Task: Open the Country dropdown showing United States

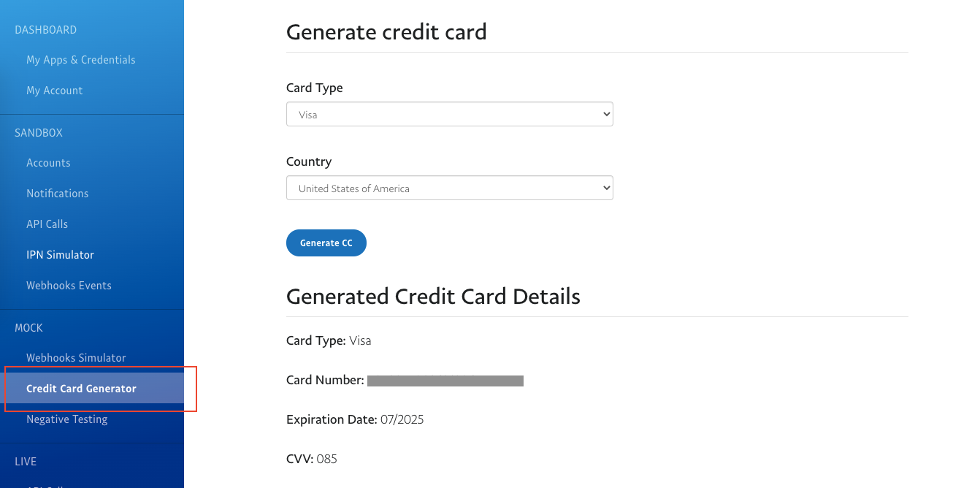Action: click(450, 188)
